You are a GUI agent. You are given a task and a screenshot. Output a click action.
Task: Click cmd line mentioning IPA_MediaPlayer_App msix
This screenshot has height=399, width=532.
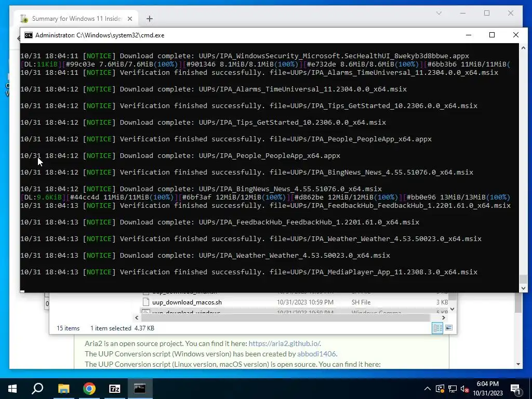249,272
